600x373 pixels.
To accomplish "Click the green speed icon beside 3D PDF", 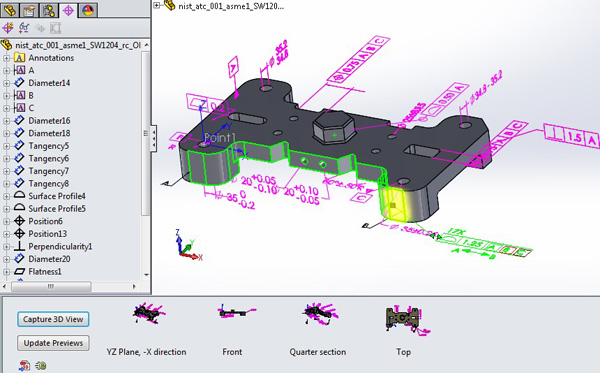I will point(41,365).
